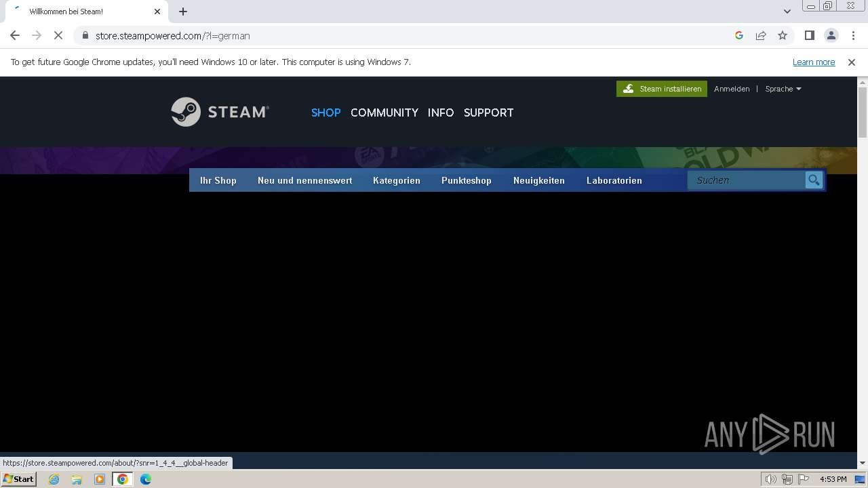Click the Steam logo in the header
The height and width of the screenshot is (488, 868).
[x=220, y=112]
